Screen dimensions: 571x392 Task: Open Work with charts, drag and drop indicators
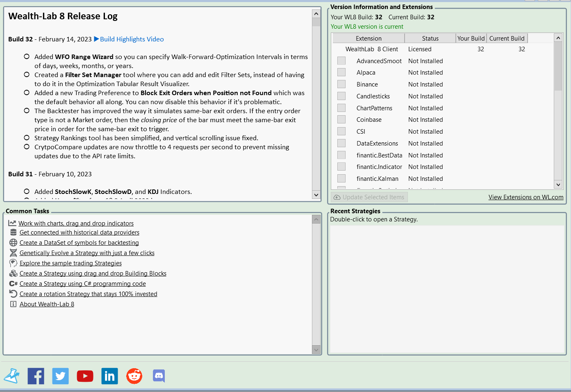(x=76, y=223)
